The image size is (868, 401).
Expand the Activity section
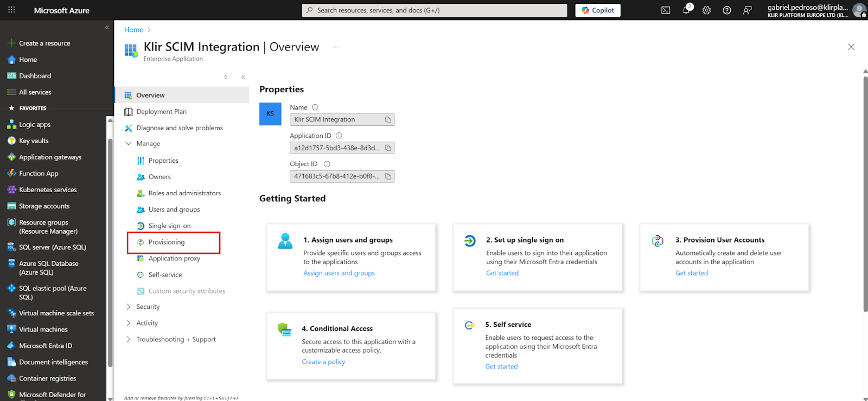(x=129, y=323)
